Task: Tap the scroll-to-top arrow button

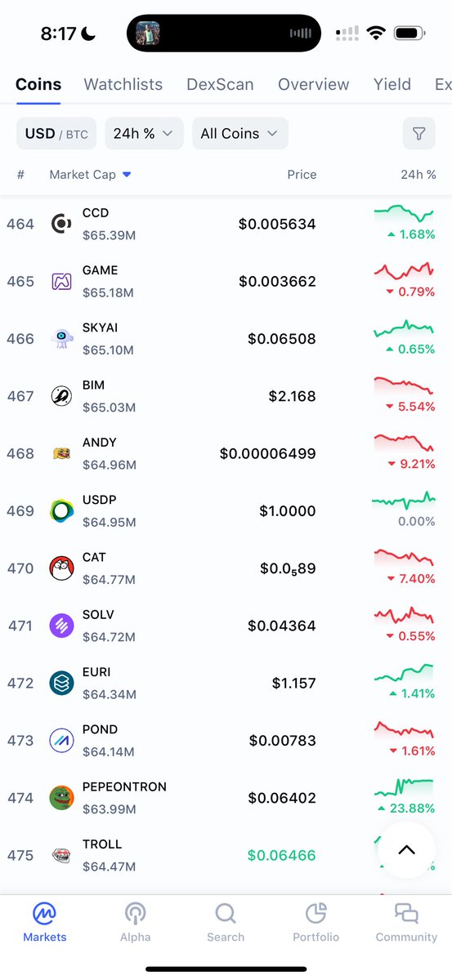Action: 406,850
